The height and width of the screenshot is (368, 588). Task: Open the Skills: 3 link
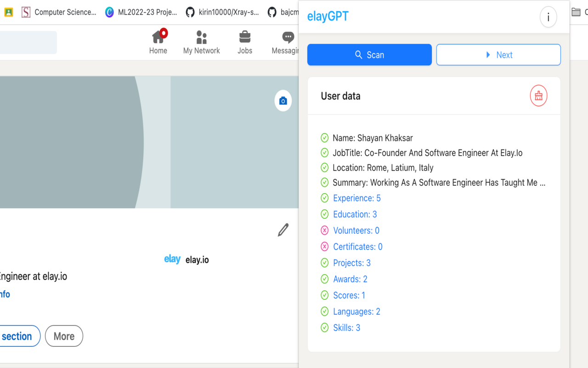[347, 328]
